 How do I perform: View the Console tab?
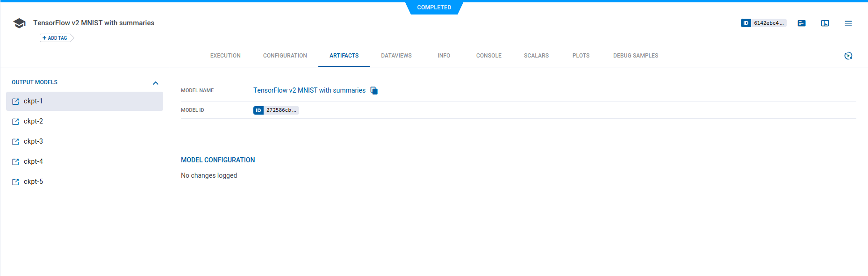pos(488,56)
